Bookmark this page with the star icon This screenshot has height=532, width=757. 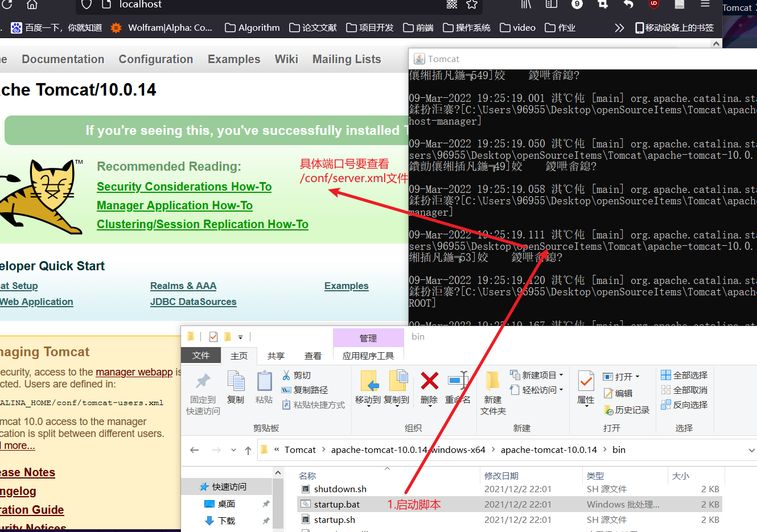click(472, 5)
